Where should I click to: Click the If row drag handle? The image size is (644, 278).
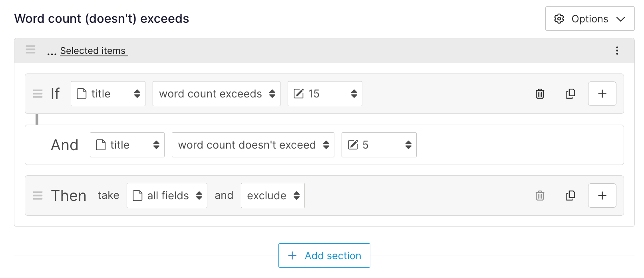point(38,94)
